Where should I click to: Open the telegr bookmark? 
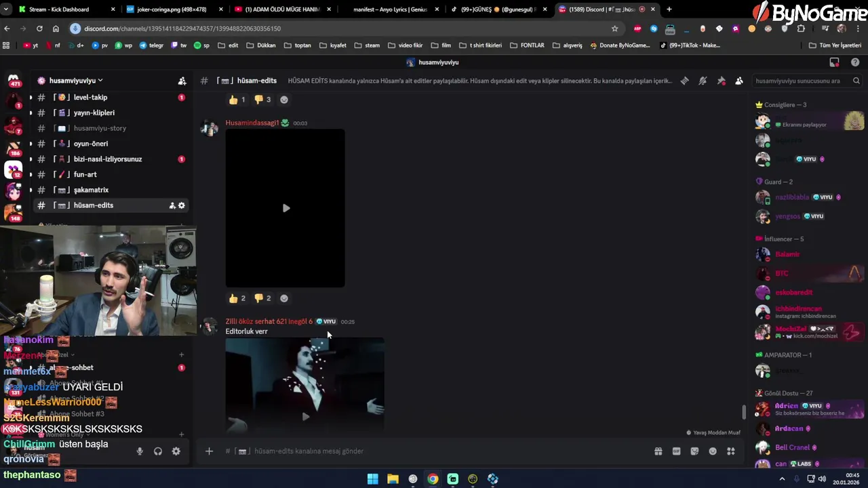pos(151,45)
